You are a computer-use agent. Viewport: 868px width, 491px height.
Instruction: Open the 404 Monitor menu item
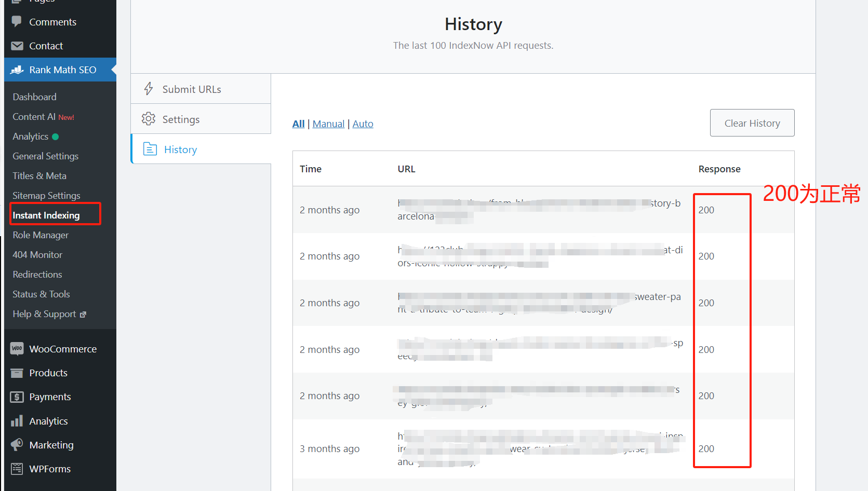[37, 255]
